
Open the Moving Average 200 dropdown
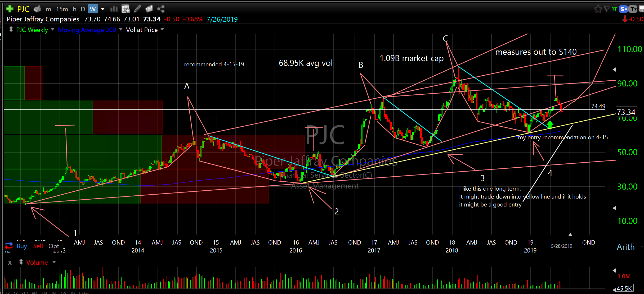pyautogui.click(x=121, y=30)
